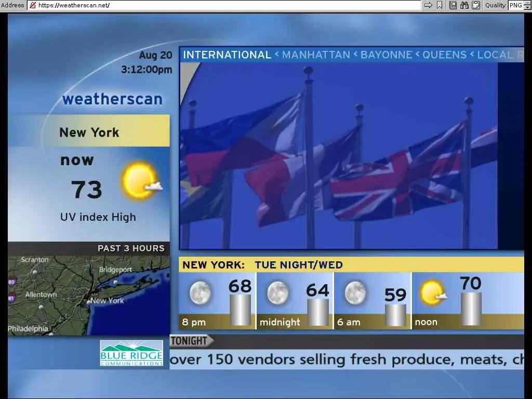Screen dimensions: 532x399
Task: Click Scranton on the radar map
Action: click(x=35, y=260)
